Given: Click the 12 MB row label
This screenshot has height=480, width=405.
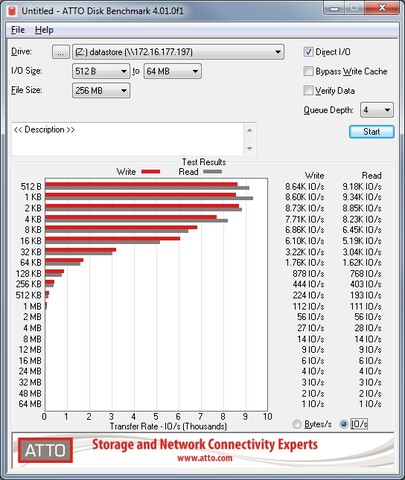Looking at the screenshot, I should point(30,350).
